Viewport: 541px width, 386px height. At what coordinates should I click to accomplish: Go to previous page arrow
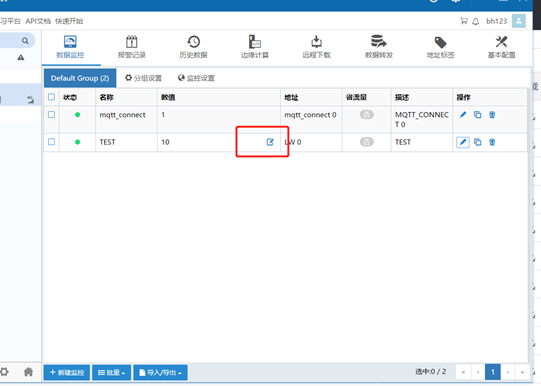478,372
